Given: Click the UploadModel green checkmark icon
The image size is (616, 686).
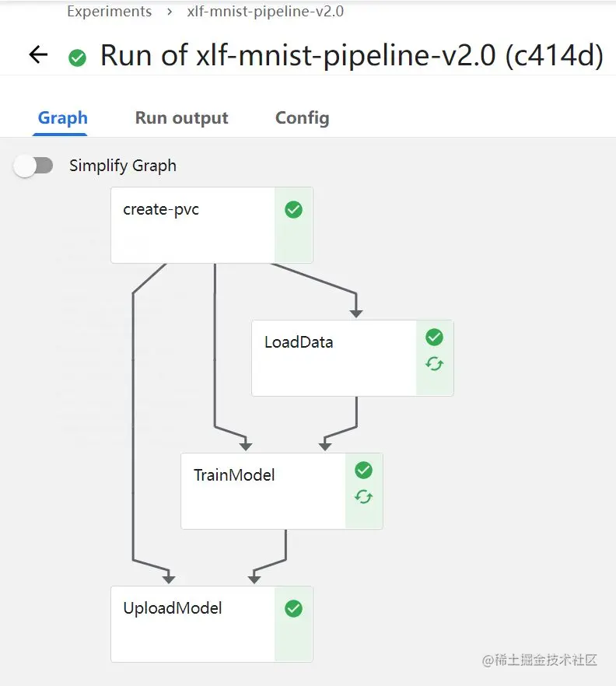Looking at the screenshot, I should [x=293, y=609].
